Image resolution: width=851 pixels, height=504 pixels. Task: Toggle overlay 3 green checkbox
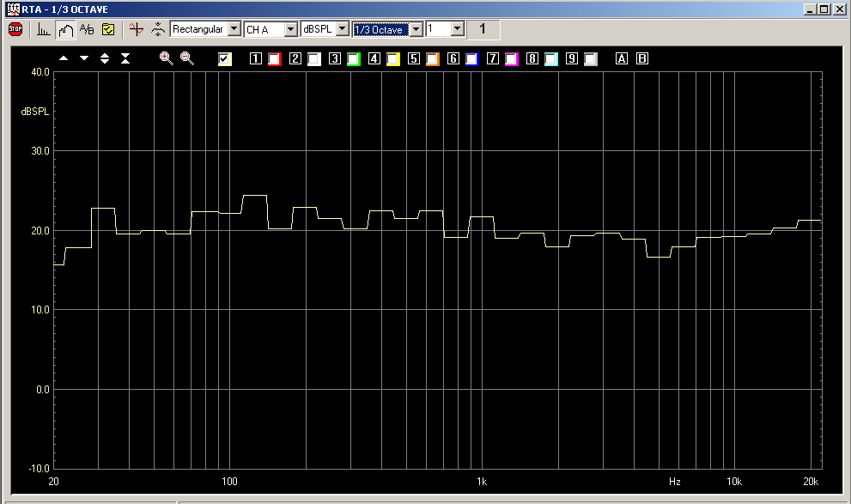[x=353, y=59]
